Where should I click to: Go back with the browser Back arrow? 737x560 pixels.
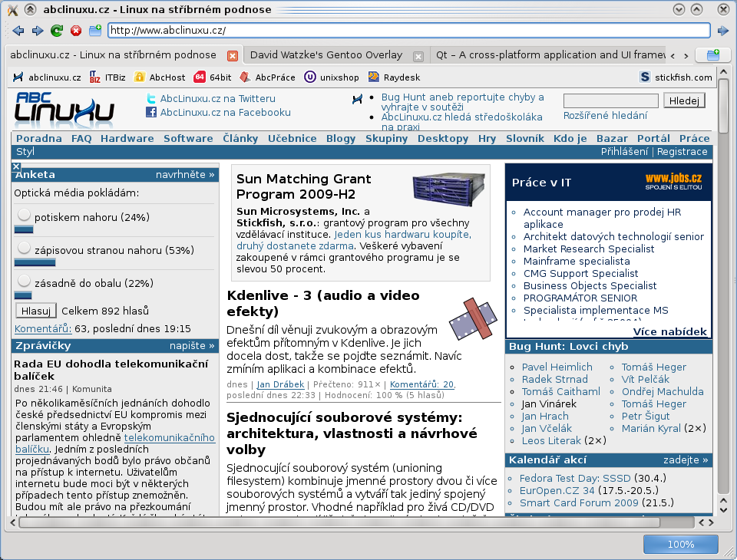(x=18, y=31)
